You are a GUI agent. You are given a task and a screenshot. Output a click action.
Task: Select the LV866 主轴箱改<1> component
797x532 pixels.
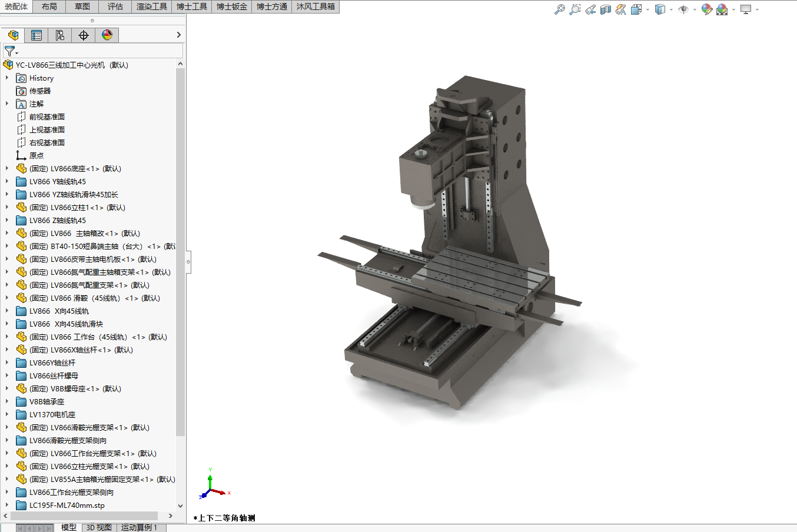pos(85,234)
